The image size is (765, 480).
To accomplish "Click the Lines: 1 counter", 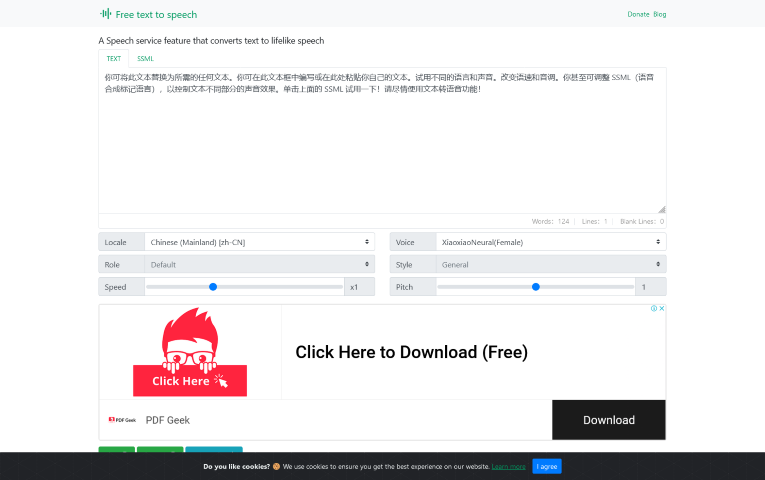I will (x=595, y=221).
